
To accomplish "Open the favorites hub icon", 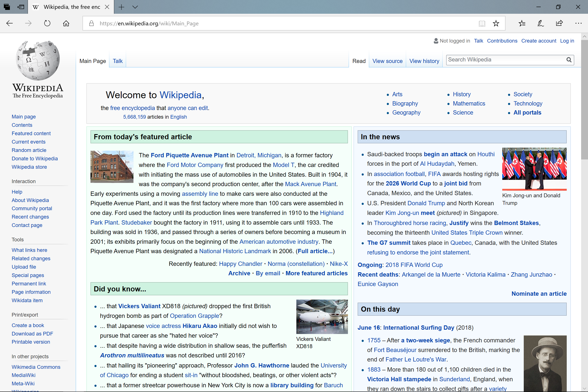I will 522,23.
